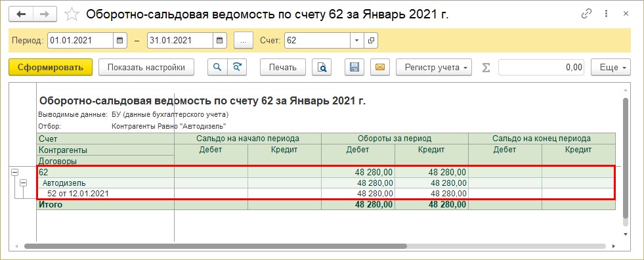Collapse account 62 group in the report
Viewport: 644px width, 260px height.
pyautogui.click(x=15, y=173)
